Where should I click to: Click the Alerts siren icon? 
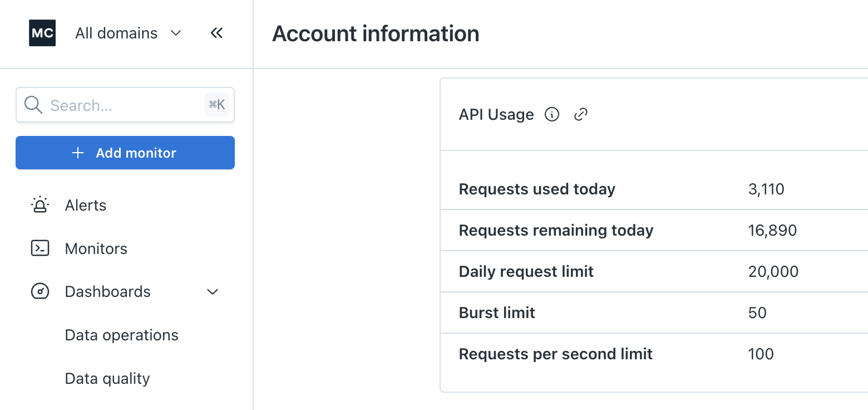tap(40, 205)
